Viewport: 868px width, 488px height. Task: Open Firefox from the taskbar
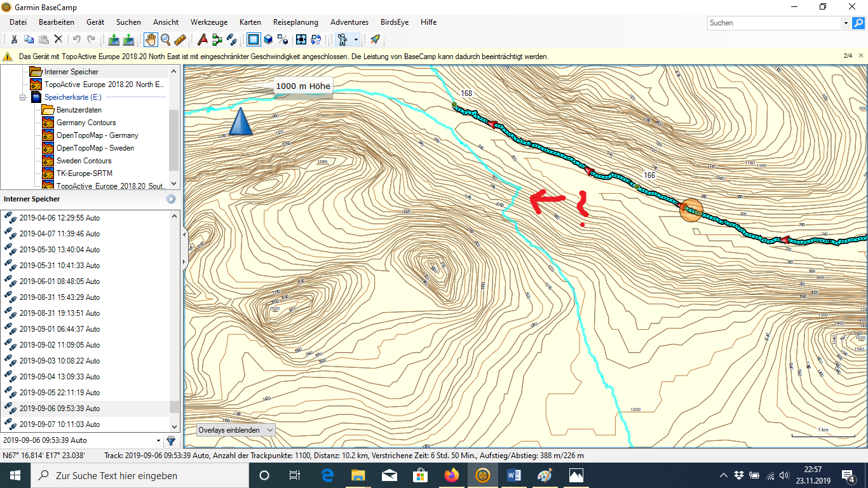[x=452, y=475]
